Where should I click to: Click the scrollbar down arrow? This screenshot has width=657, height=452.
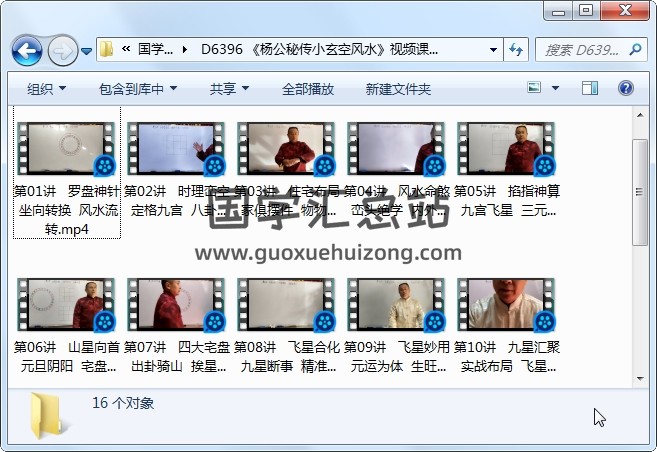pos(640,379)
